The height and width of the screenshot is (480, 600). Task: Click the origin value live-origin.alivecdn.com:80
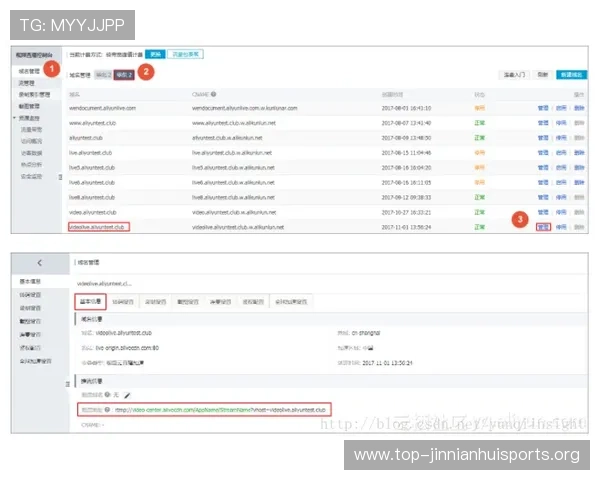click(127, 348)
